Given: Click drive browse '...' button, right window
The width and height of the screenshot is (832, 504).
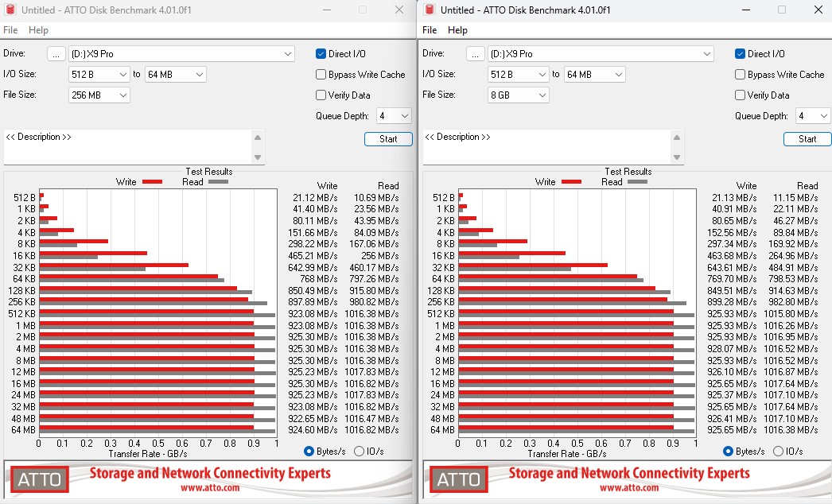Looking at the screenshot, I should click(x=476, y=54).
